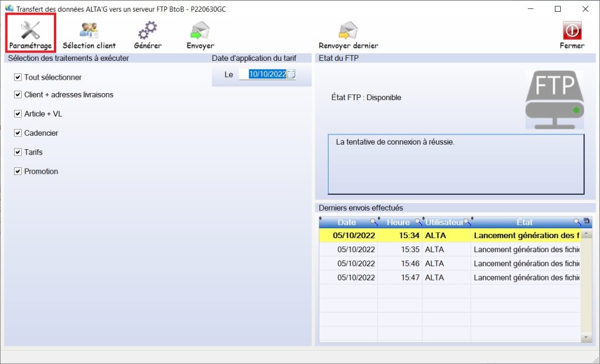Click search magnifier in Date column header

click(373, 222)
